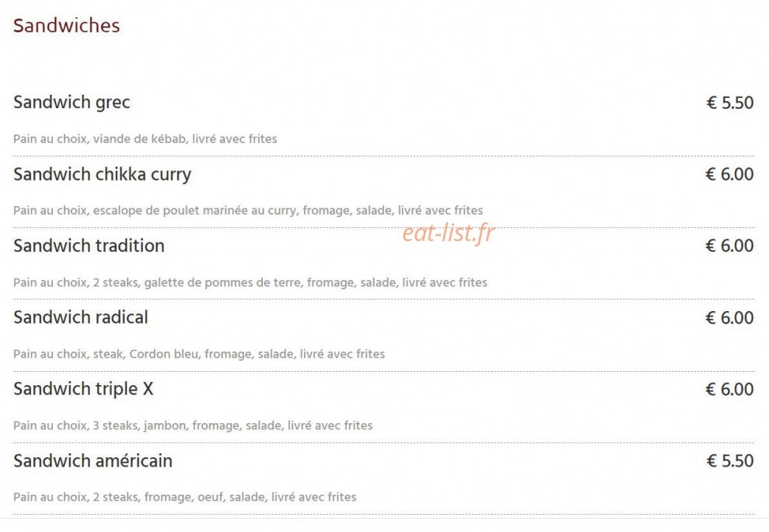Viewport: 769px width, 532px height.
Task: Click the eat-list.fr watermark
Action: coord(448,233)
